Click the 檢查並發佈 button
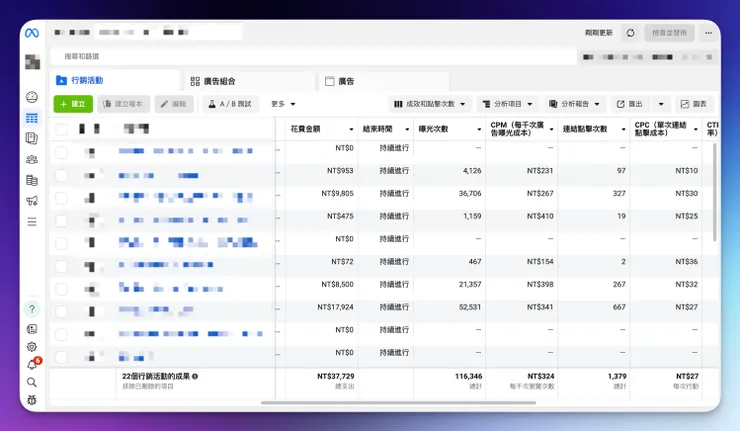The width and height of the screenshot is (740, 431). pyautogui.click(x=669, y=33)
